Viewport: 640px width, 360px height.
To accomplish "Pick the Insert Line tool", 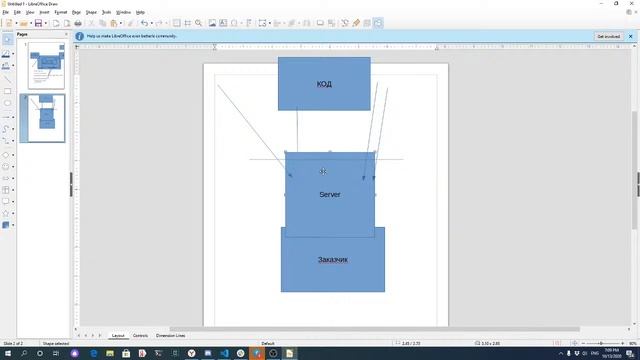I will click(7, 79).
